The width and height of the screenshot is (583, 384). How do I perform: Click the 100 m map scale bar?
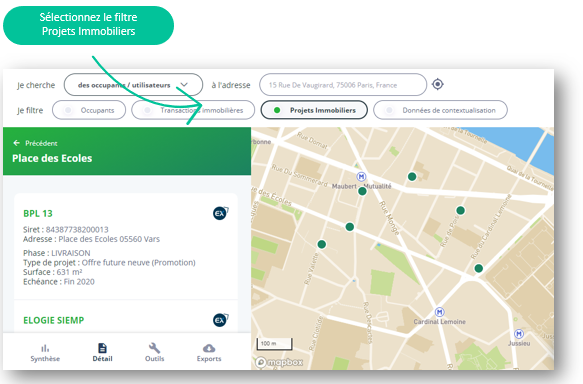pyautogui.click(x=274, y=344)
